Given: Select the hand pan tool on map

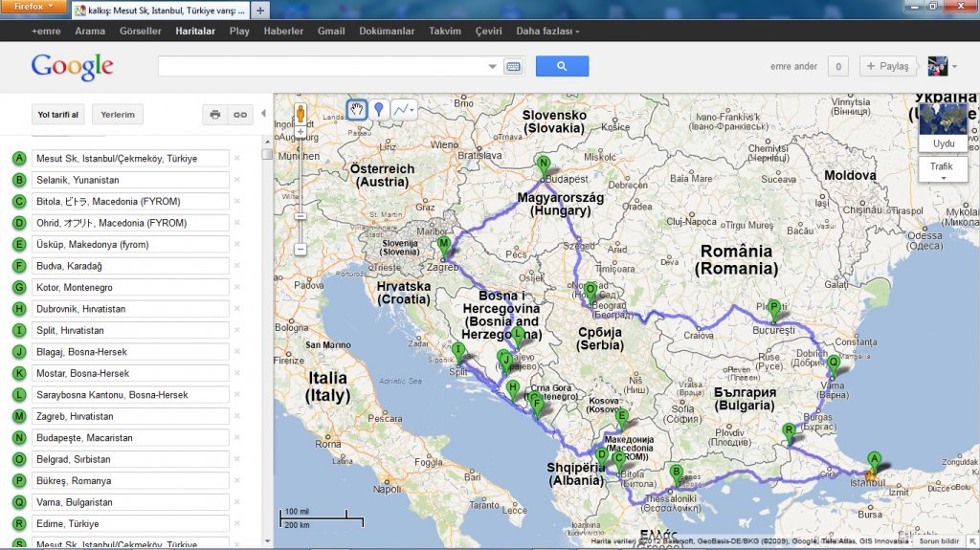Looking at the screenshot, I should (357, 109).
